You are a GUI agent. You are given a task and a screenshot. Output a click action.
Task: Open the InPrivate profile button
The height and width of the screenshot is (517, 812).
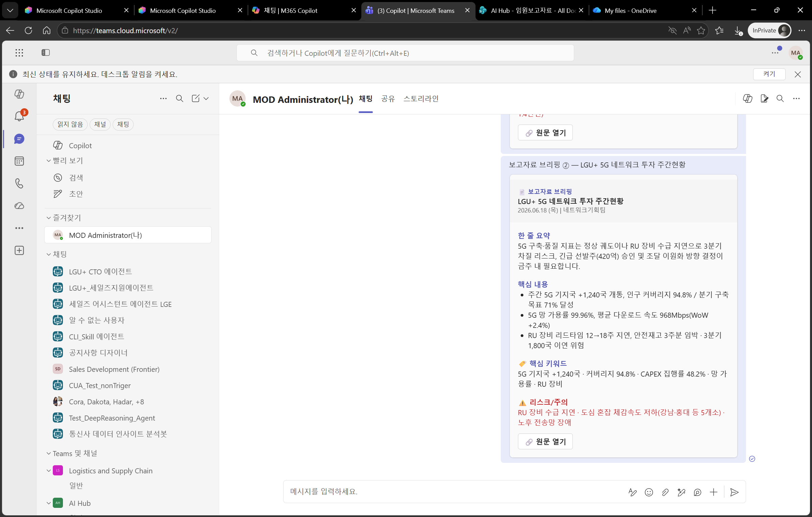[x=769, y=30]
